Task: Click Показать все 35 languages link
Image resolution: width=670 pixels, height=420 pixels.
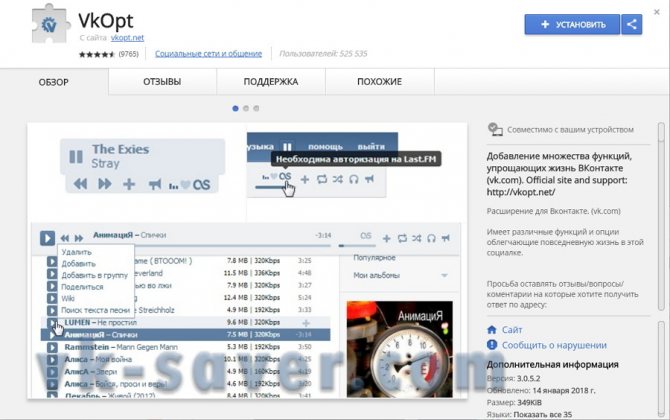Action: point(543,414)
